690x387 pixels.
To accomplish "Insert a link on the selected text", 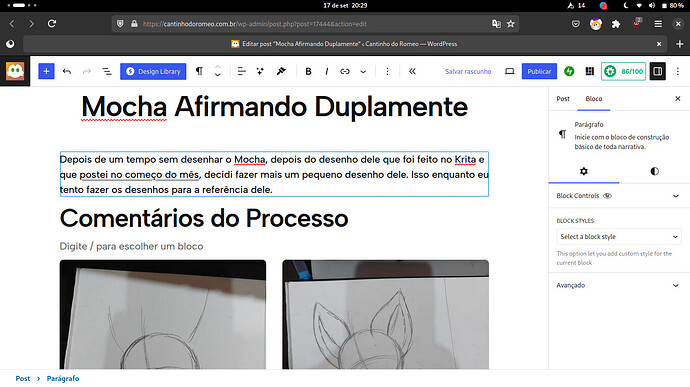I will tap(345, 71).
